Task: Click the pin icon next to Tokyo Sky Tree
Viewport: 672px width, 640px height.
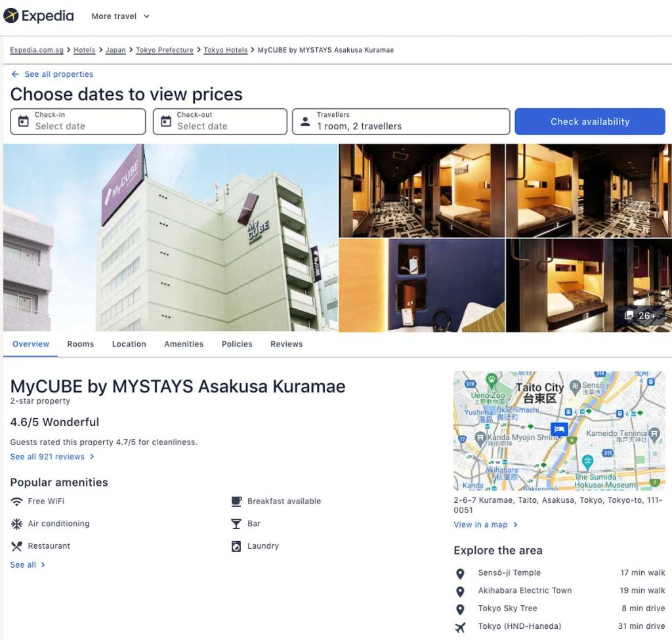Action: pos(460,609)
